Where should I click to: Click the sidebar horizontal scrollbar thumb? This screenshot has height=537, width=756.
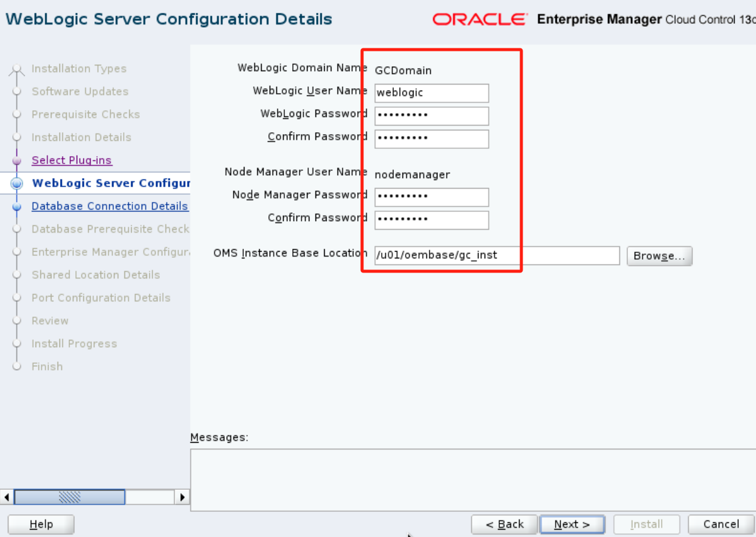(x=70, y=497)
